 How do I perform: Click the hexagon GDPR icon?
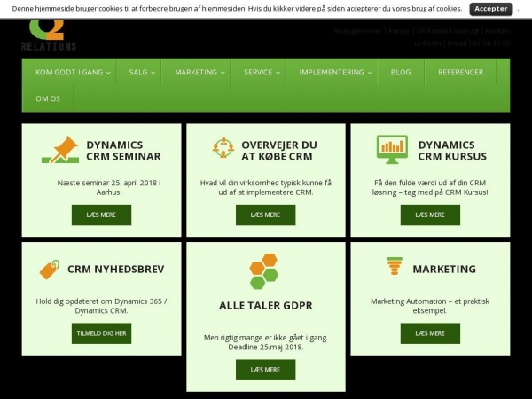pyautogui.click(x=264, y=271)
